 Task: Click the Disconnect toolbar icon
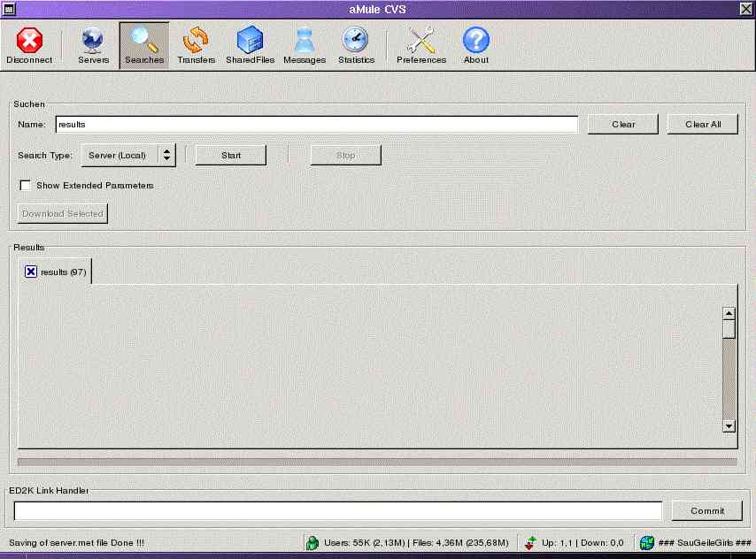[29, 46]
